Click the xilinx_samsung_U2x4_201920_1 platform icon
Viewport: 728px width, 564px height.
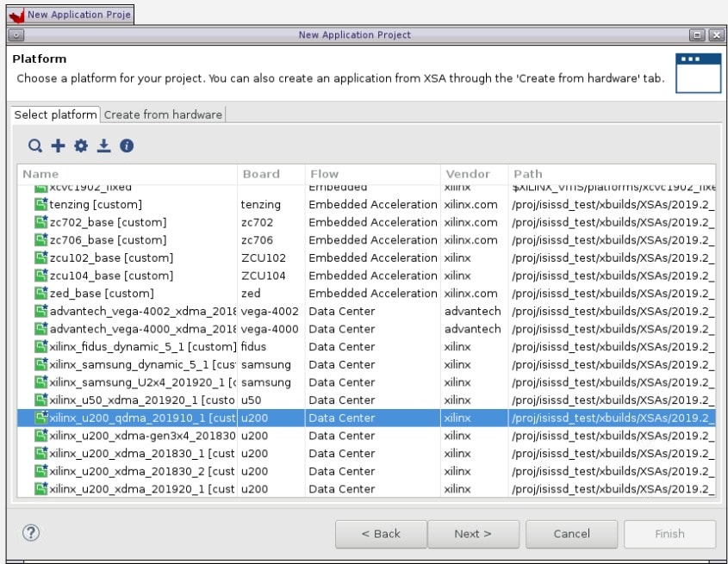[41, 382]
